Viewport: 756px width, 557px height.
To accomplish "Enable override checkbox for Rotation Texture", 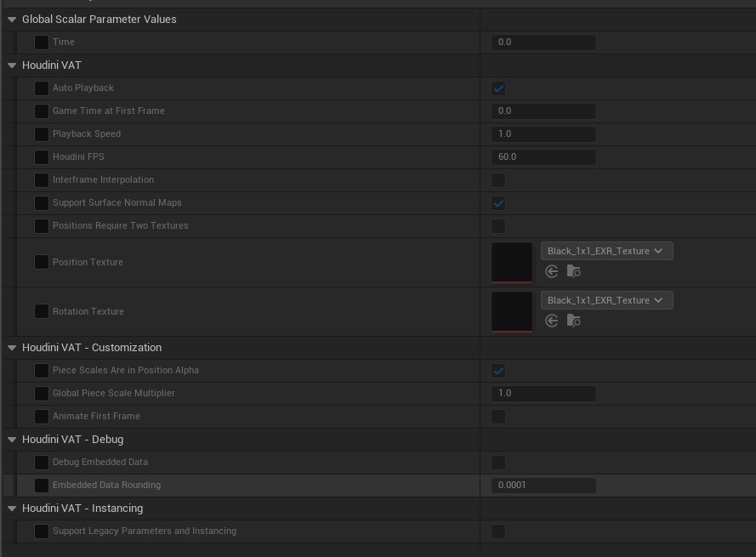I will 42,311.
